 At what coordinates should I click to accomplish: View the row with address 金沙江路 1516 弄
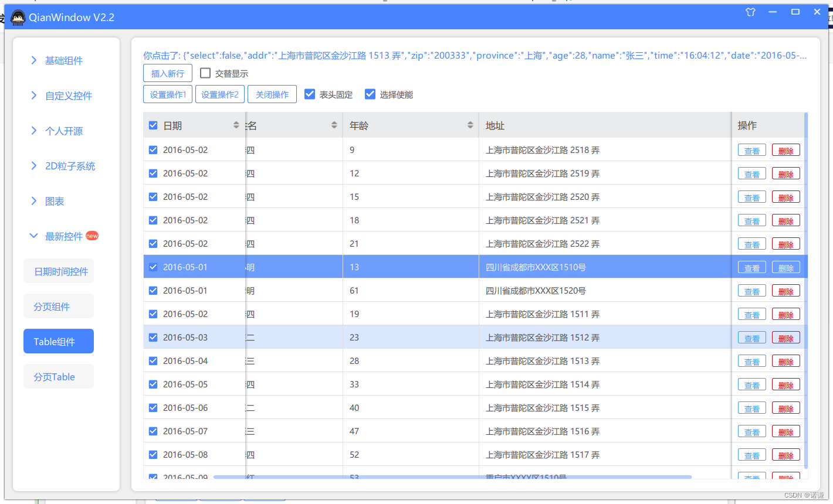point(752,432)
